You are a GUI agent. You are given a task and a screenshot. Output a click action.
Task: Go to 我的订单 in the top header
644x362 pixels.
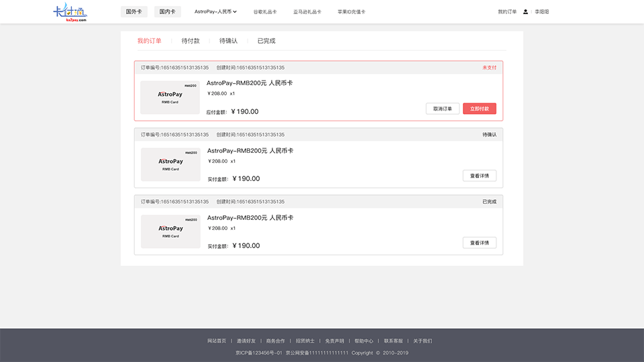tap(507, 12)
